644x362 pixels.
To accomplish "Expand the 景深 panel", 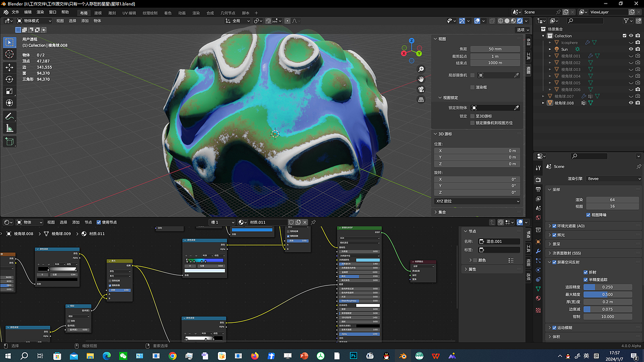I will click(556, 244).
